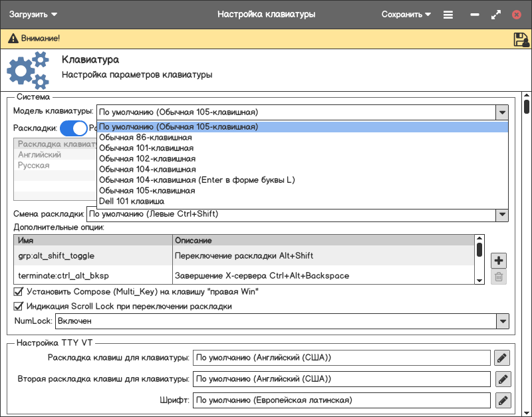Edit the second TTY keyboard layout with pencil icon
Image resolution: width=532 pixels, height=417 pixels.
coord(502,380)
